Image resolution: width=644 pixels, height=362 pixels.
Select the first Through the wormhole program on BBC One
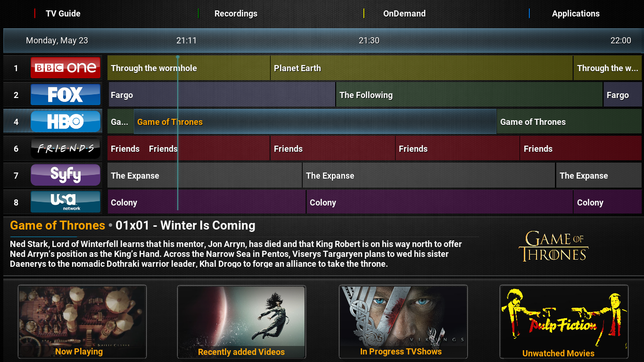189,68
